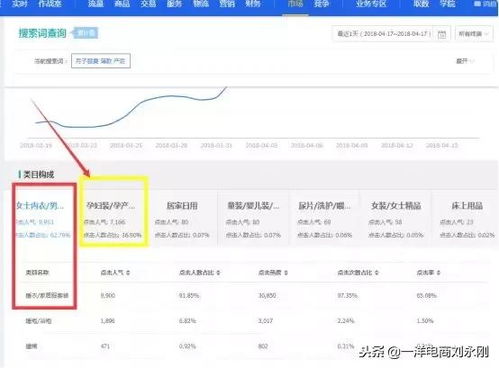Open the 商品 nav tab
The height and width of the screenshot is (368, 499).
(122, 4)
